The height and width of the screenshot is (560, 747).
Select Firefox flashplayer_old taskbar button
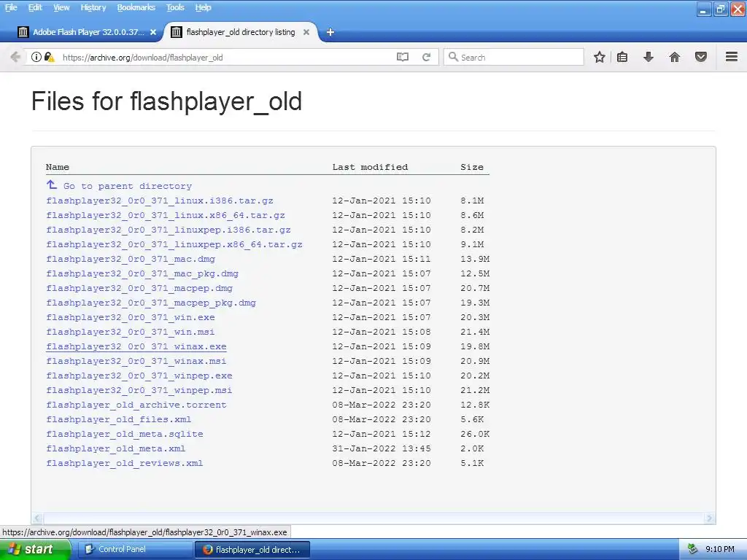click(252, 549)
